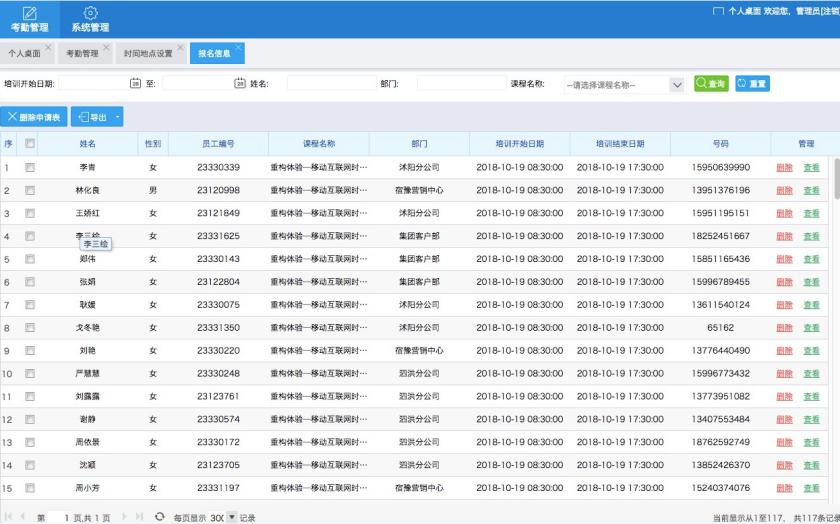Toggle the select-all checkbox in header

(x=29, y=143)
